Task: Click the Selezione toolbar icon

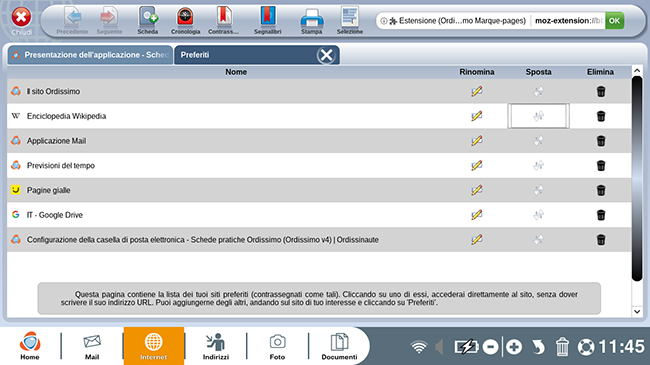Action: tap(349, 21)
